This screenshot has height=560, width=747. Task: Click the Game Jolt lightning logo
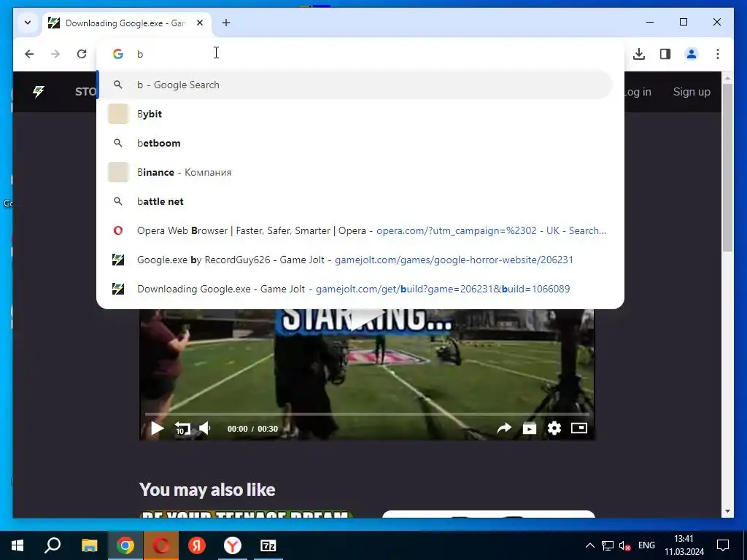point(39,91)
